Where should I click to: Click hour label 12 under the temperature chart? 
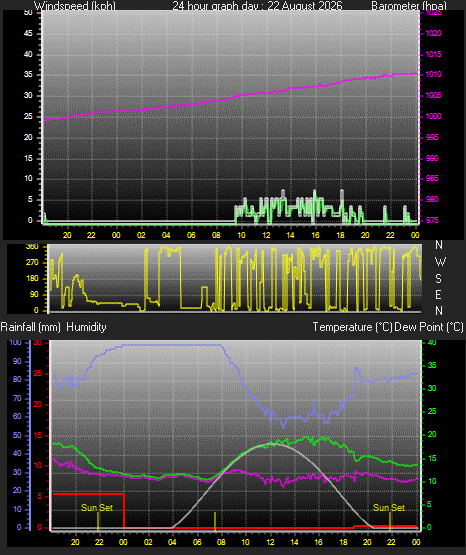pyautogui.click(x=270, y=542)
